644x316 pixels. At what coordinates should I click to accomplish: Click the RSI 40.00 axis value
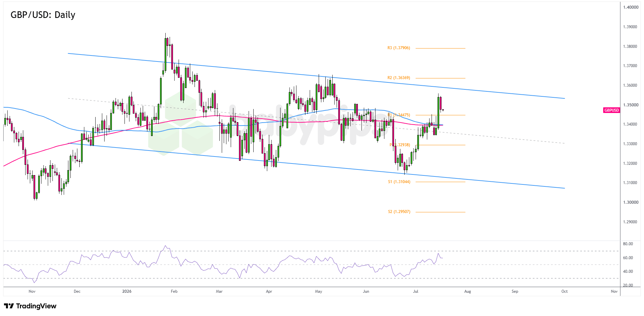(x=628, y=271)
